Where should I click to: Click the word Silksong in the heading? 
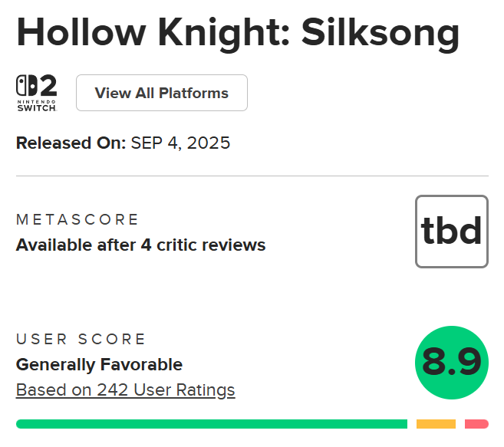coord(380,32)
